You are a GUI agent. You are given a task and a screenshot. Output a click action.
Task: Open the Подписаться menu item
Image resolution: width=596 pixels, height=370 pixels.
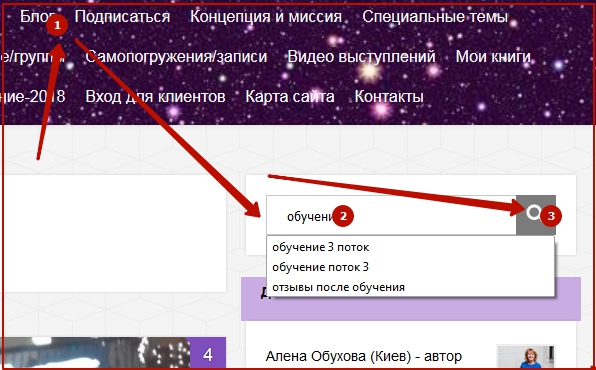(x=122, y=17)
